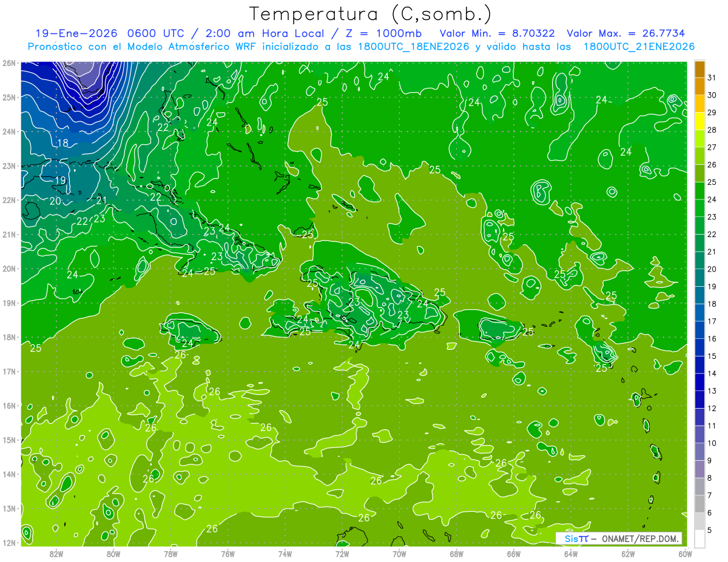Viewport: 728px width, 562px height.
Task: Click the "17N" latitude axis label
Action: (8, 371)
